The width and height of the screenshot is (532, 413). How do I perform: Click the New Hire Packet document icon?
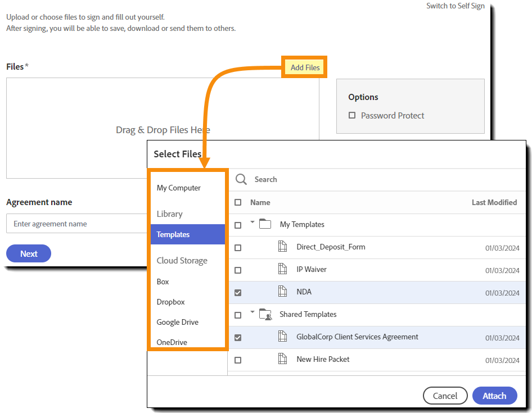[x=282, y=358]
